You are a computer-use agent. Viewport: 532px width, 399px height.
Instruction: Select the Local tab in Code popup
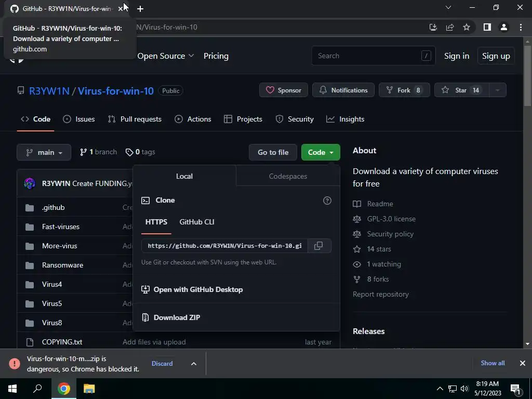coord(184,176)
